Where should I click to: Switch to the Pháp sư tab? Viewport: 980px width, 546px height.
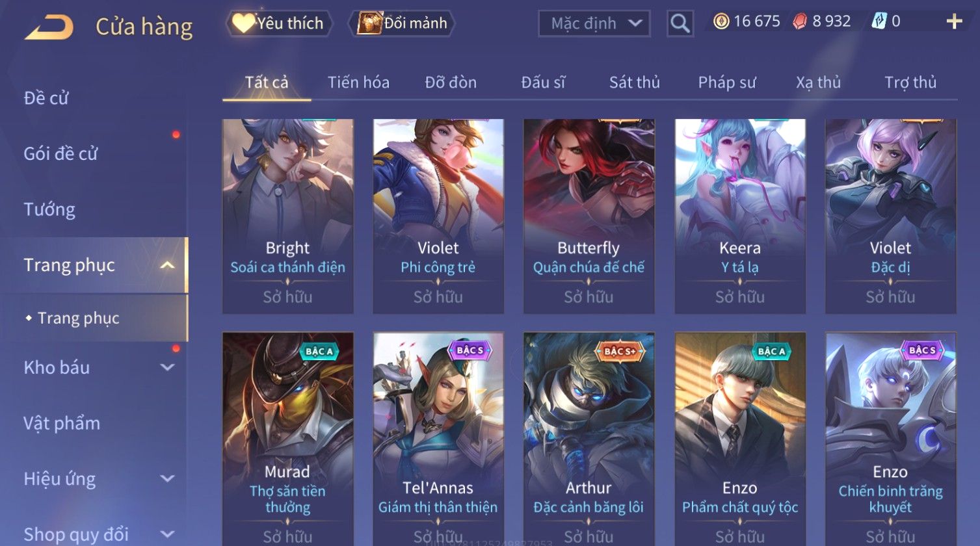(727, 83)
